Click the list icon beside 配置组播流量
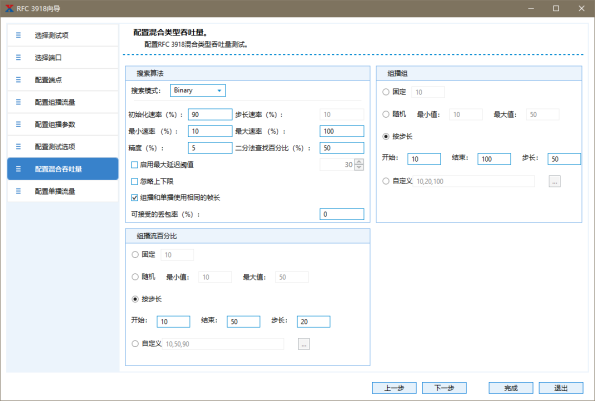The image size is (595, 401). (18, 102)
